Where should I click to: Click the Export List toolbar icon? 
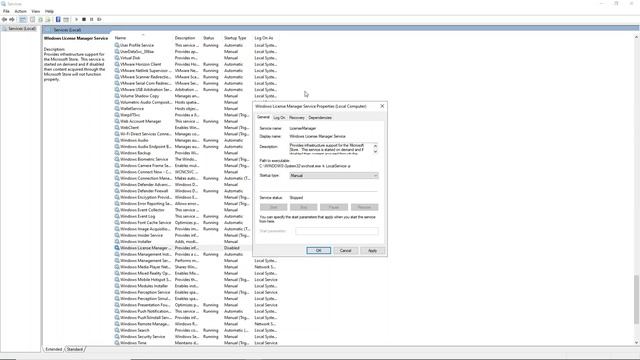(48, 19)
